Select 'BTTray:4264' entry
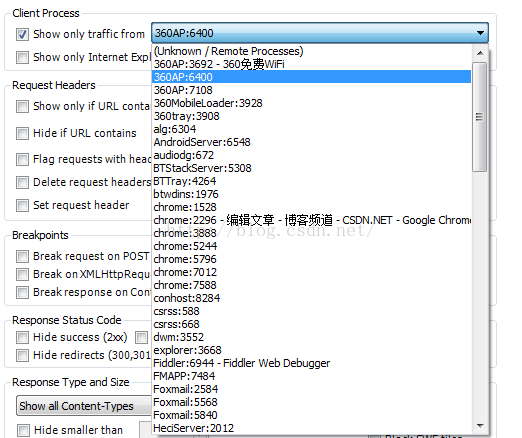The image size is (522, 438). pos(312,181)
